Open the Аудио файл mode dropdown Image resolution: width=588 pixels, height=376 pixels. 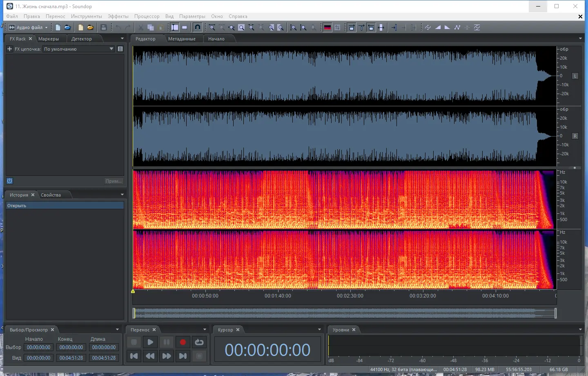(x=28, y=27)
